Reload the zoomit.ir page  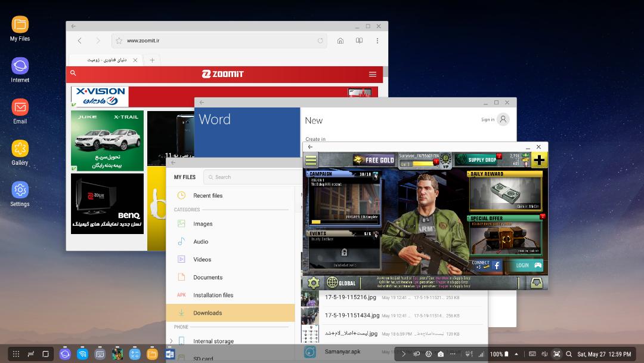coord(320,41)
